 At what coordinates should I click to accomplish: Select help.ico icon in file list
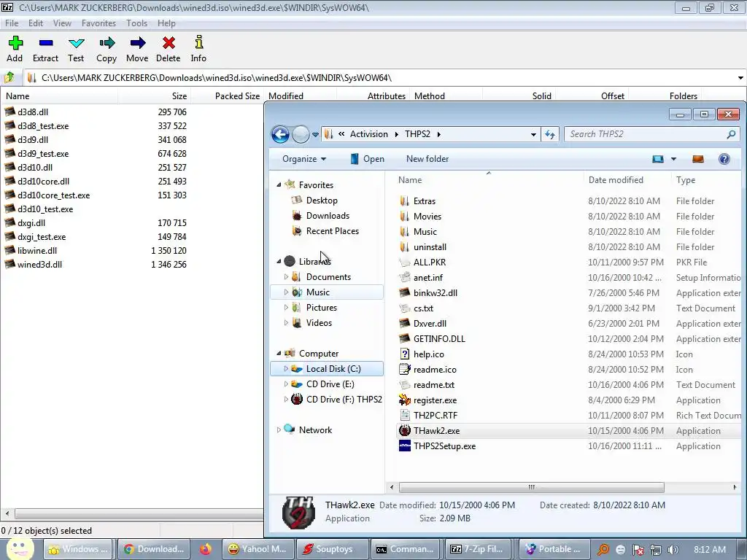click(404, 354)
